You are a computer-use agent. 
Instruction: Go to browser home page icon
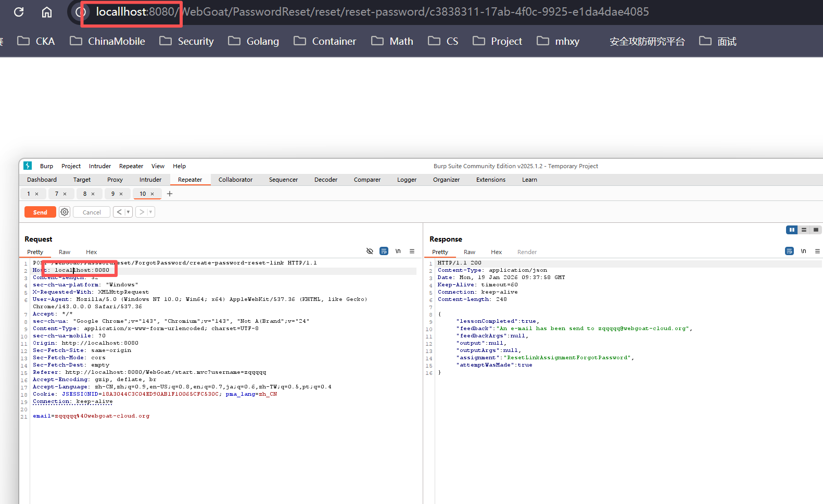(47, 12)
